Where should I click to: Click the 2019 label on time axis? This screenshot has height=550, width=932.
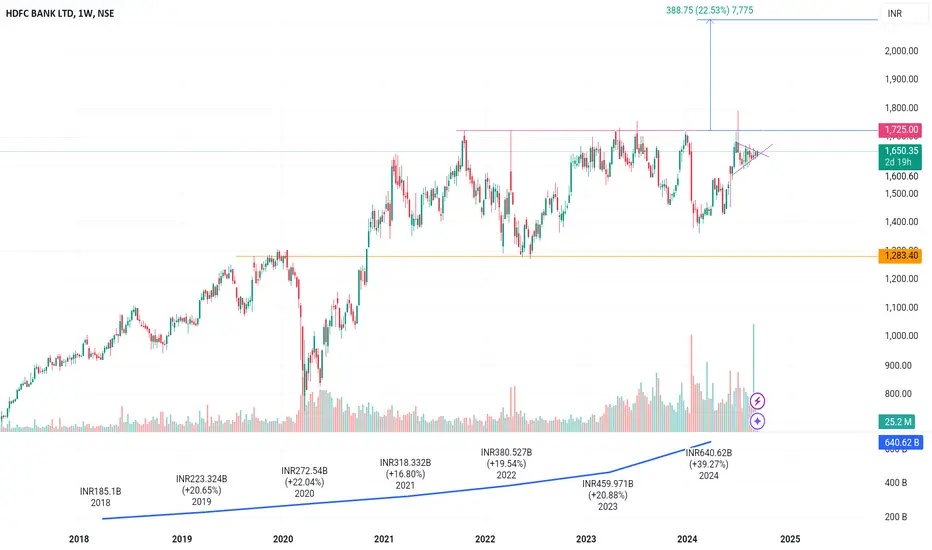[x=182, y=539]
